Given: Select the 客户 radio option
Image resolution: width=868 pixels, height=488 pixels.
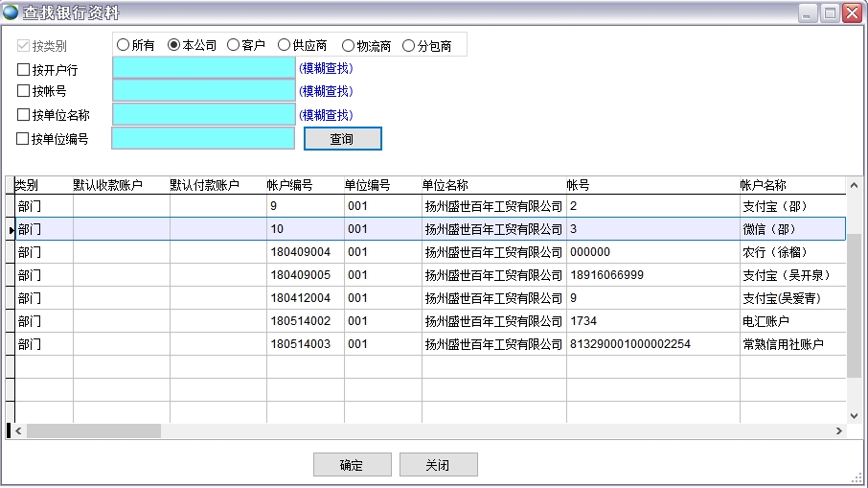Looking at the screenshot, I should (x=234, y=45).
